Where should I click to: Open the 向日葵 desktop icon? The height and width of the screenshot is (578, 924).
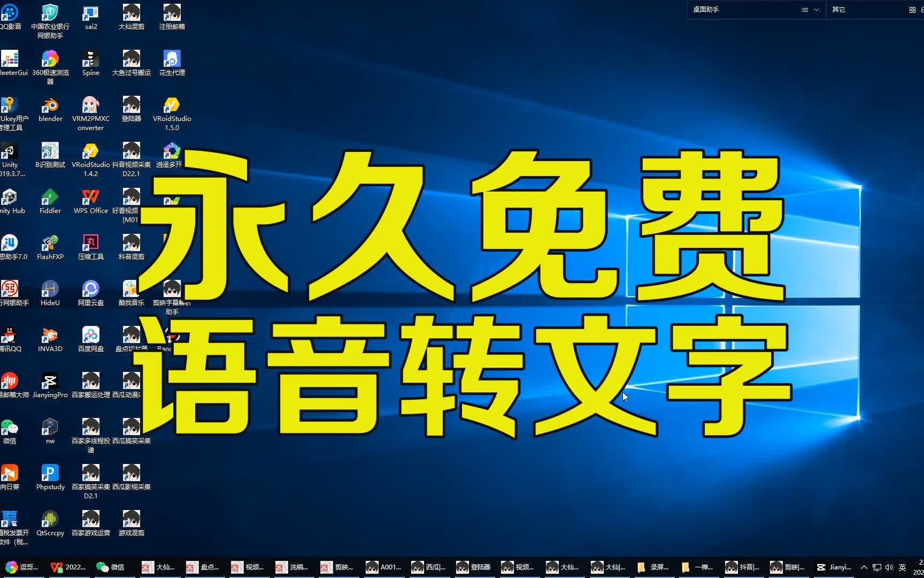[x=10, y=478]
